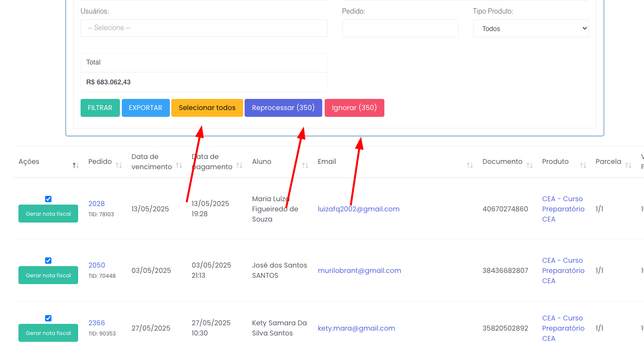Sort by Data de vencimento arrows

coord(179,166)
